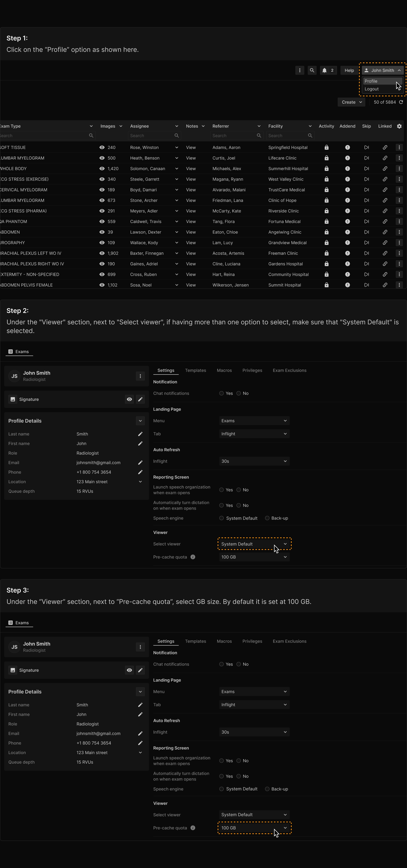This screenshot has height=868, width=407.
Task: Click the skip icon for Summerhill Hospital row
Action: [366, 168]
